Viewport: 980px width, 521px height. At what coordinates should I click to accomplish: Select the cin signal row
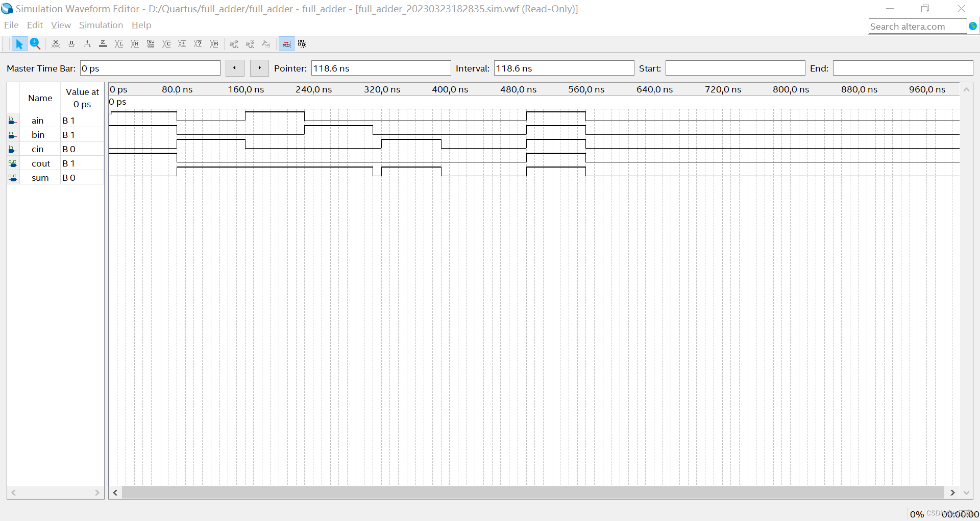pos(56,149)
